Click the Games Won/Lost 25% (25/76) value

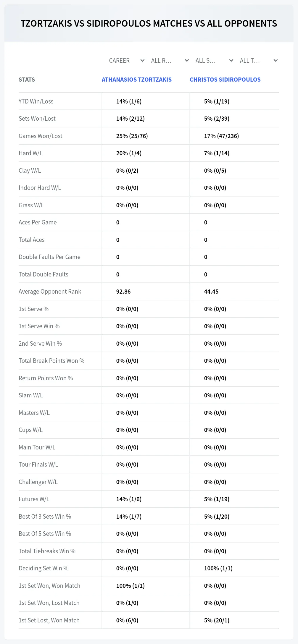[132, 136]
